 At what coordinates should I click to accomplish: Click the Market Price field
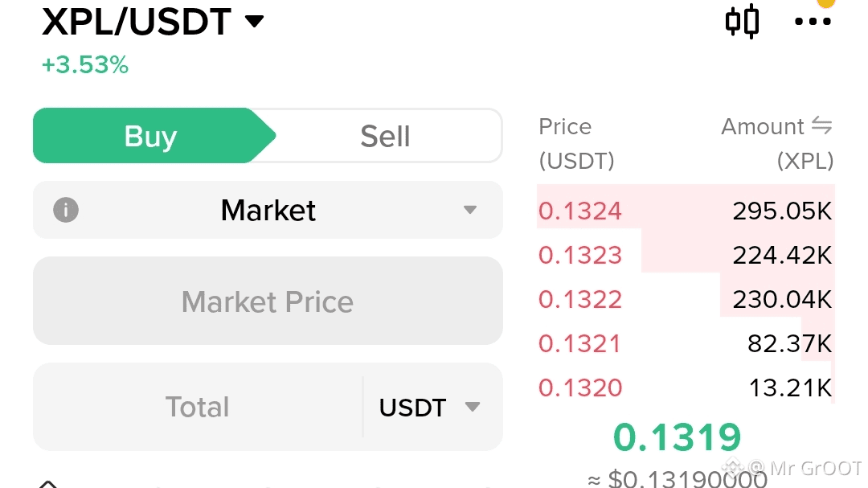pyautogui.click(x=268, y=301)
